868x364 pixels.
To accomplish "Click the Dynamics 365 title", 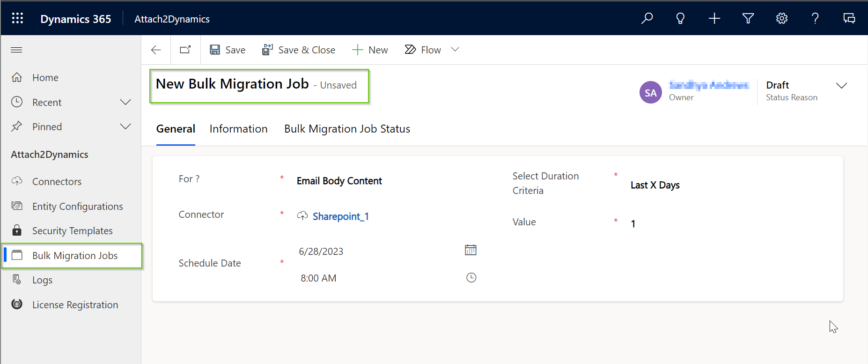I will tap(76, 19).
